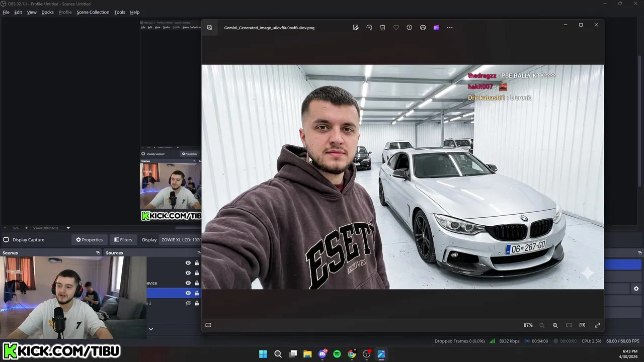This screenshot has width=644, height=362.
Task: Click the displayed car selfie photo
Action: click(x=403, y=177)
